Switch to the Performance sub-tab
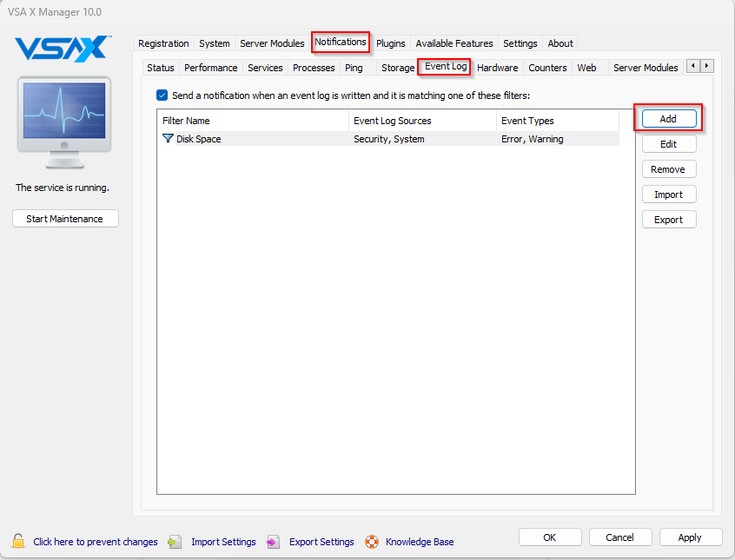This screenshot has width=735, height=560. (210, 68)
